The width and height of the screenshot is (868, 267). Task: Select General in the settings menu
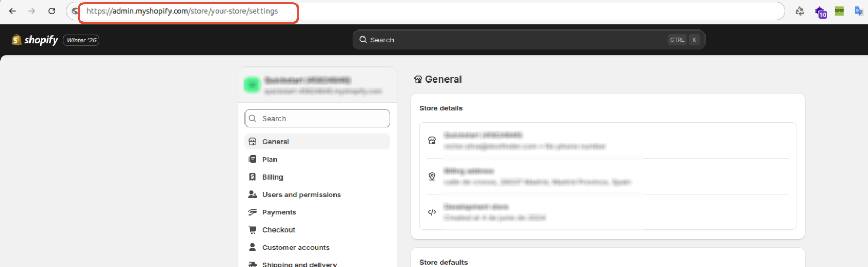click(317, 142)
